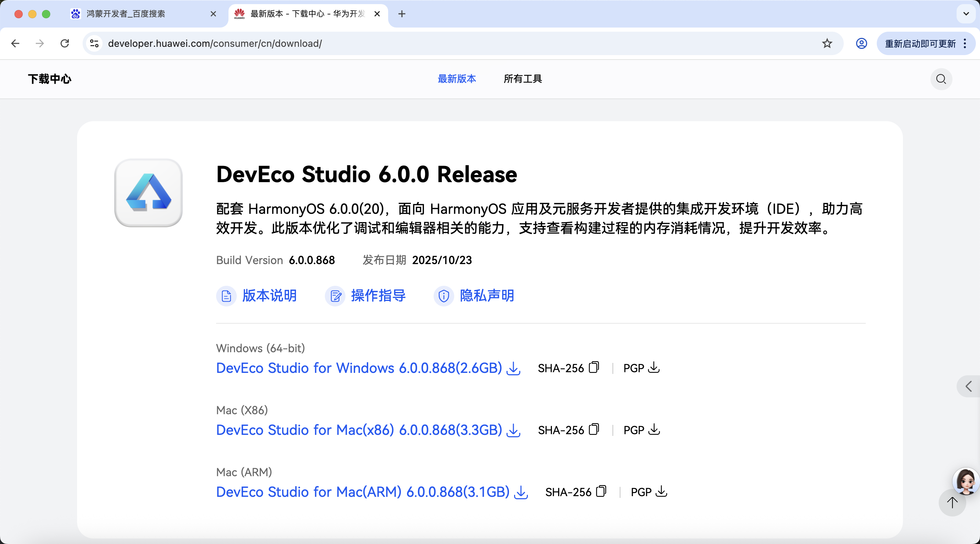Open the Chrome profile icon
Image resolution: width=980 pixels, height=544 pixels.
(861, 43)
